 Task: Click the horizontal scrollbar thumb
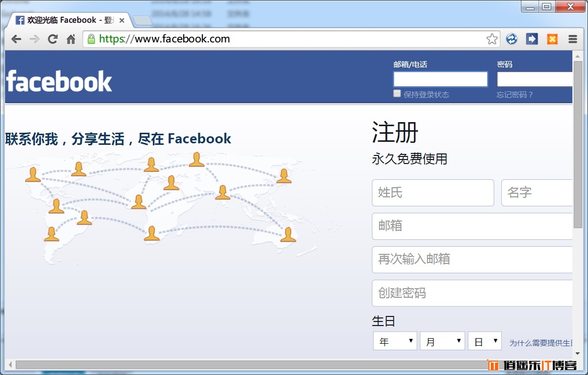pyautogui.click(x=251, y=364)
